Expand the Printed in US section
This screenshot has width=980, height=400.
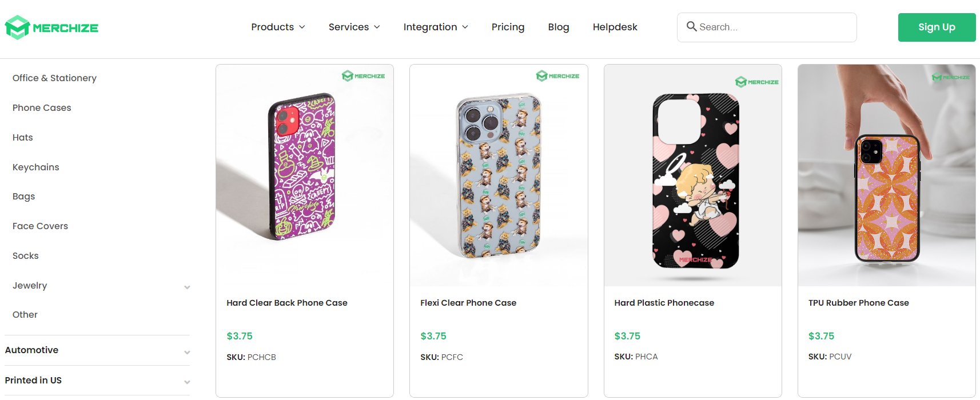click(x=187, y=381)
